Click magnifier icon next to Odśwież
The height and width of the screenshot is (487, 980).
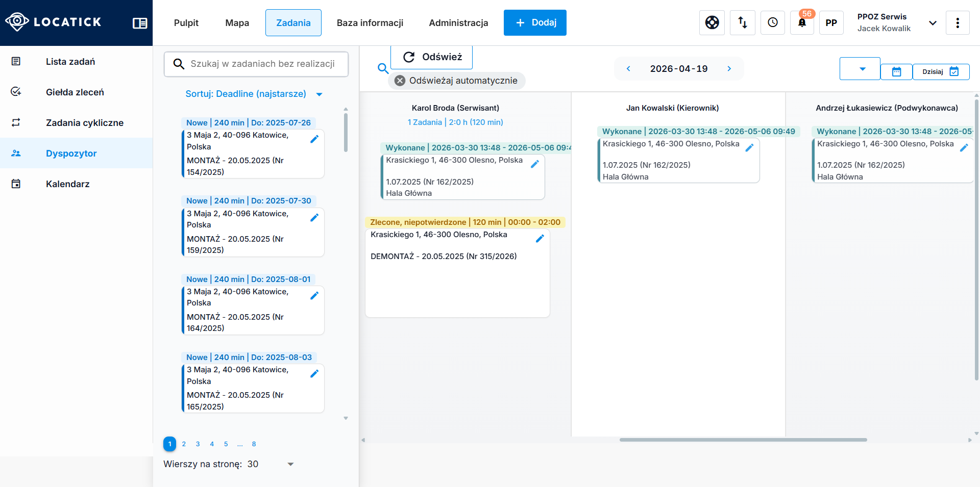pos(383,68)
